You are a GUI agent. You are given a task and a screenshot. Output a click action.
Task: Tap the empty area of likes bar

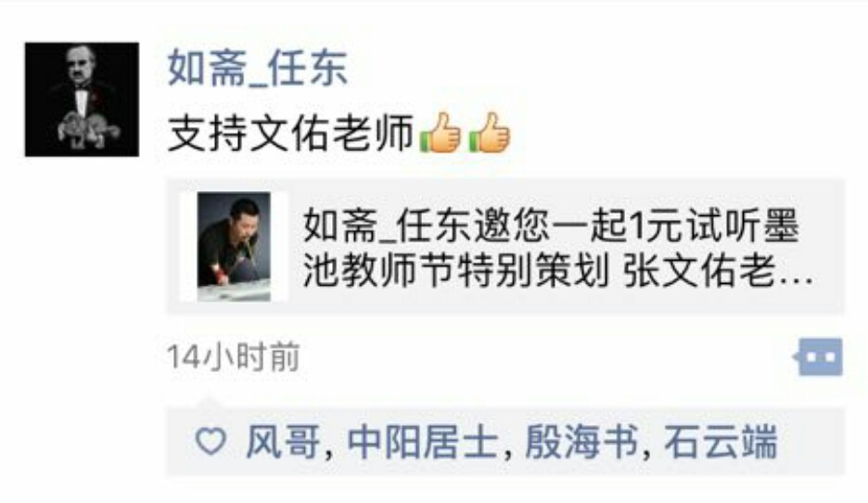[811, 442]
